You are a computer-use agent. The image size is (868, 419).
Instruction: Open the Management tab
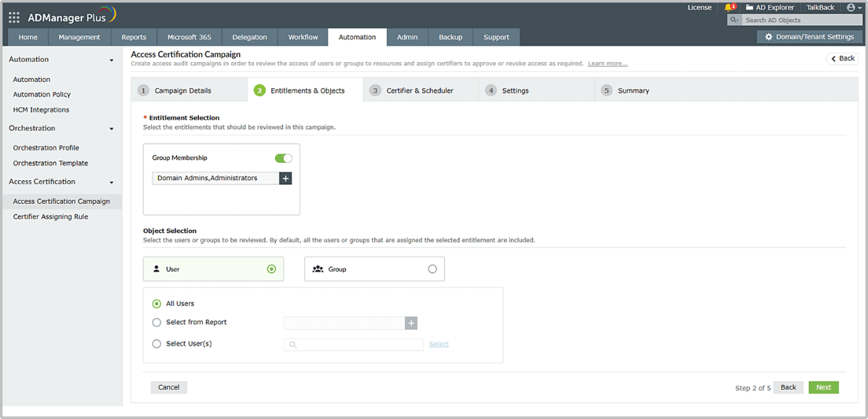[x=79, y=37]
